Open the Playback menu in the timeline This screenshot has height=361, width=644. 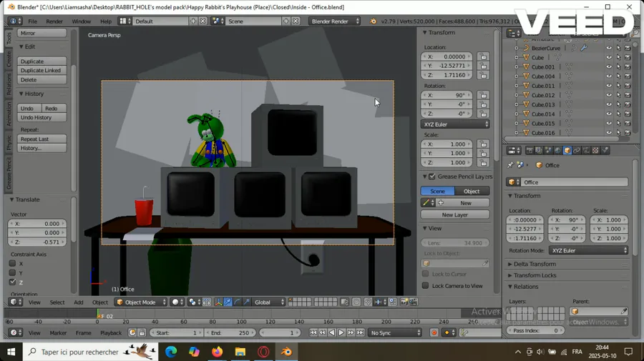tap(111, 332)
